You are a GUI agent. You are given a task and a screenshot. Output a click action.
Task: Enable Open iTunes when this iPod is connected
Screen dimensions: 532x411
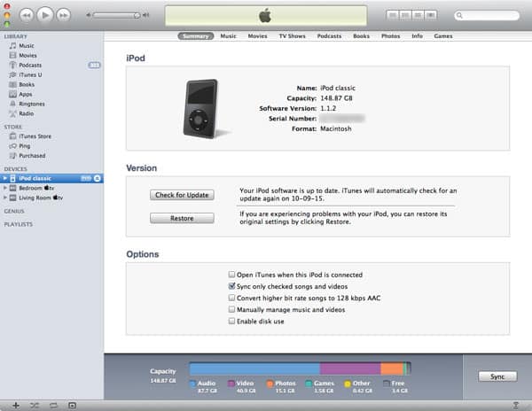232,275
